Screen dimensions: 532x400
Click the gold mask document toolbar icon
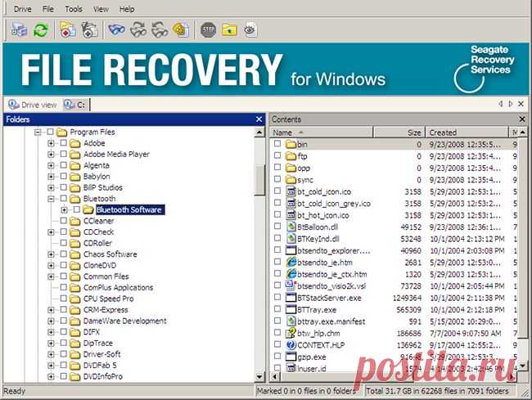[181, 30]
